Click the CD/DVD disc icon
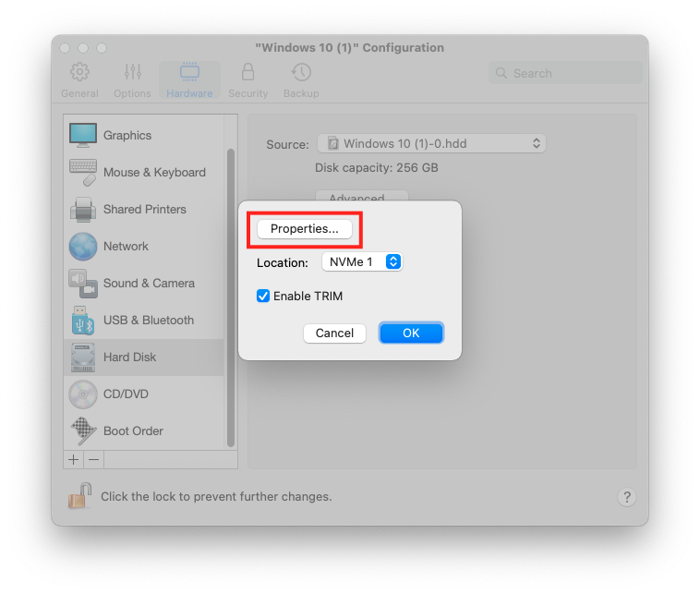Image resolution: width=700 pixels, height=594 pixels. click(x=83, y=394)
